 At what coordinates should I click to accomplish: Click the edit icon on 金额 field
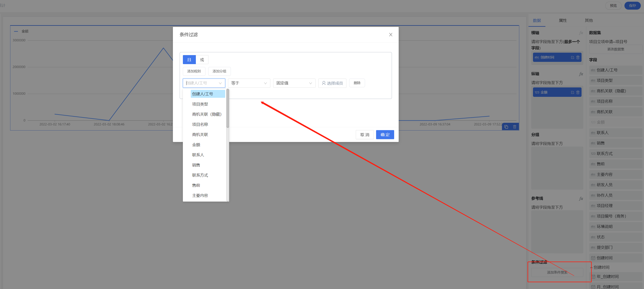click(x=573, y=93)
